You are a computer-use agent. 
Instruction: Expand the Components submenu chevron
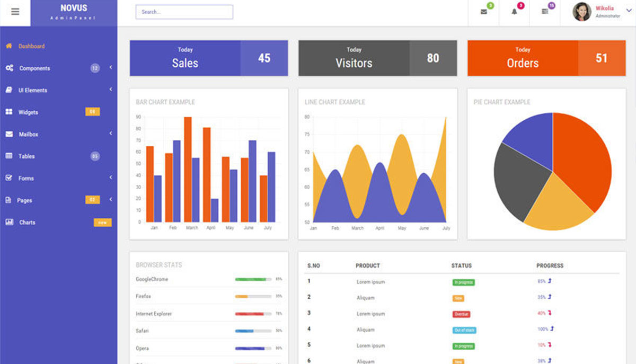(111, 67)
